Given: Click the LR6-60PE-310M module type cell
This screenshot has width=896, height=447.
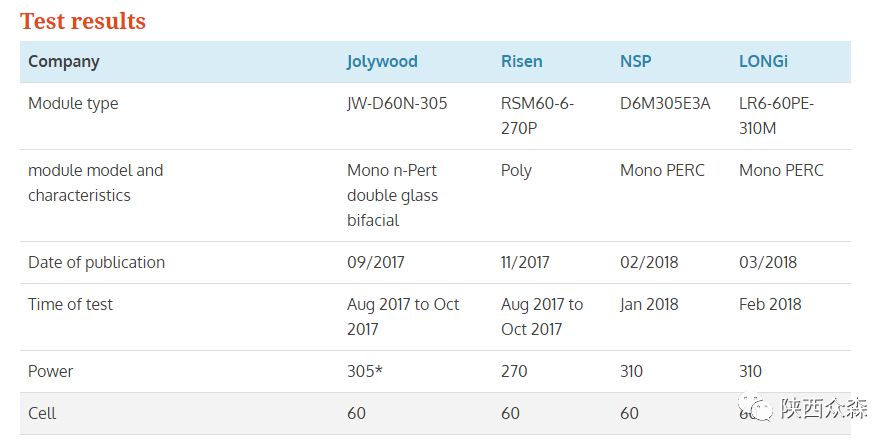Looking at the screenshot, I should point(776,116).
